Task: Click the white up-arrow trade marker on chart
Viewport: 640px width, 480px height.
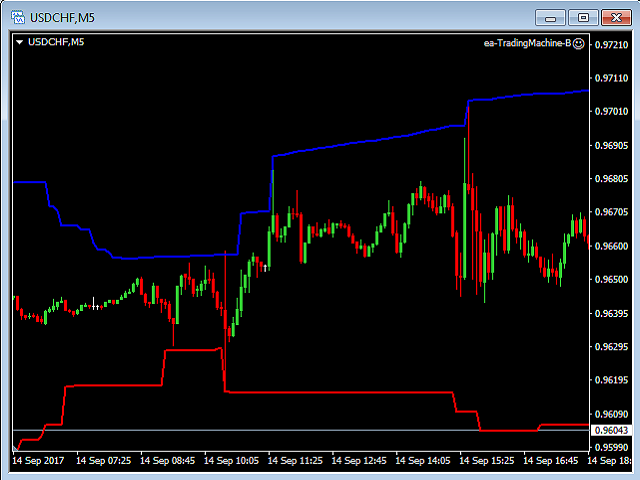Action: click(265, 268)
